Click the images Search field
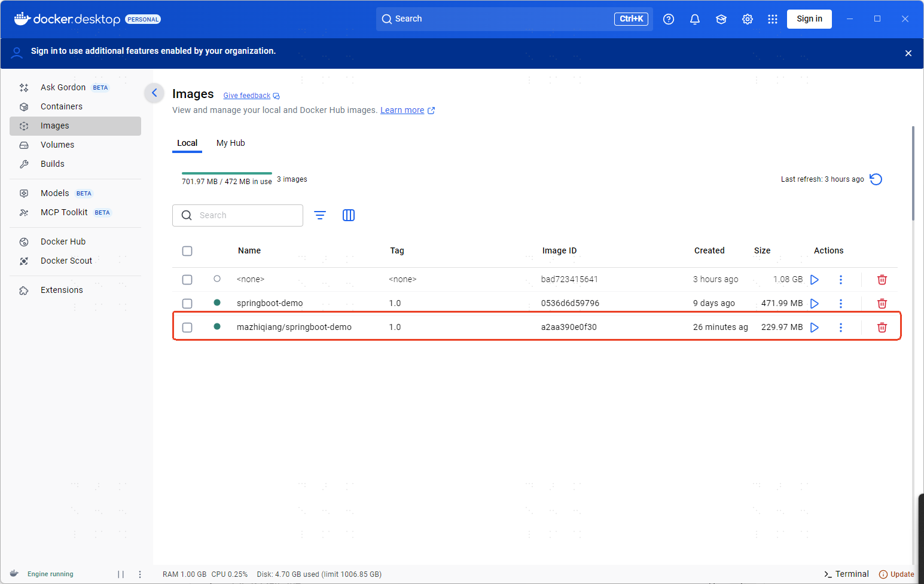The height and width of the screenshot is (584, 924). 237,215
